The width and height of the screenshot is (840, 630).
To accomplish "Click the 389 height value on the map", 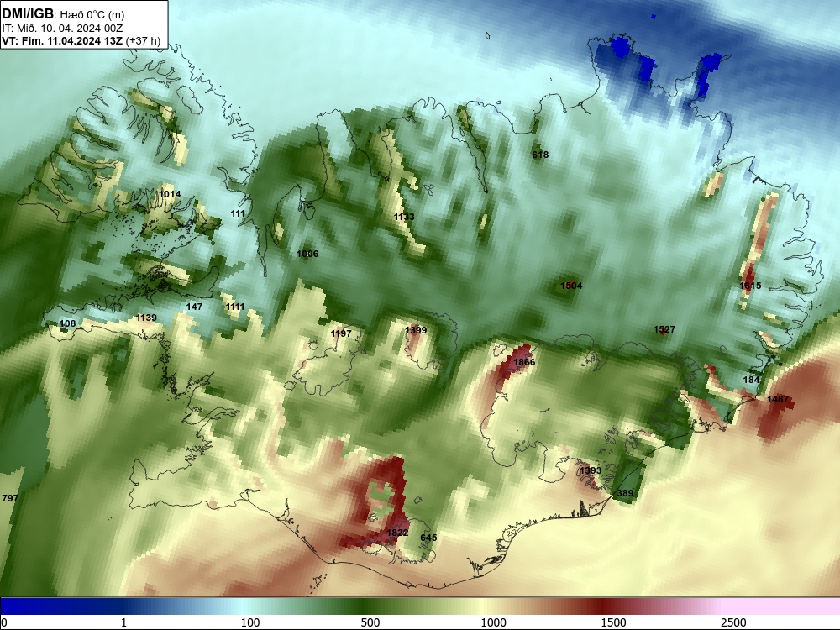I will point(625,493).
